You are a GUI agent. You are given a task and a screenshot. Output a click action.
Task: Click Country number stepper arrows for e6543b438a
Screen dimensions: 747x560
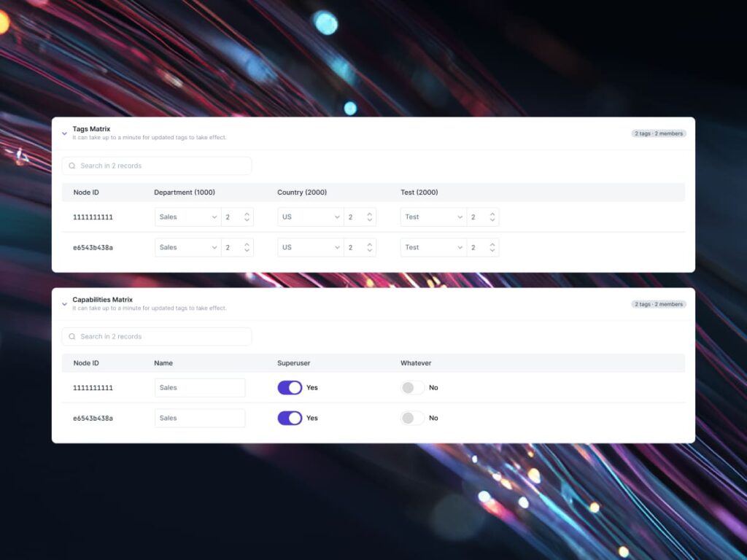point(370,248)
